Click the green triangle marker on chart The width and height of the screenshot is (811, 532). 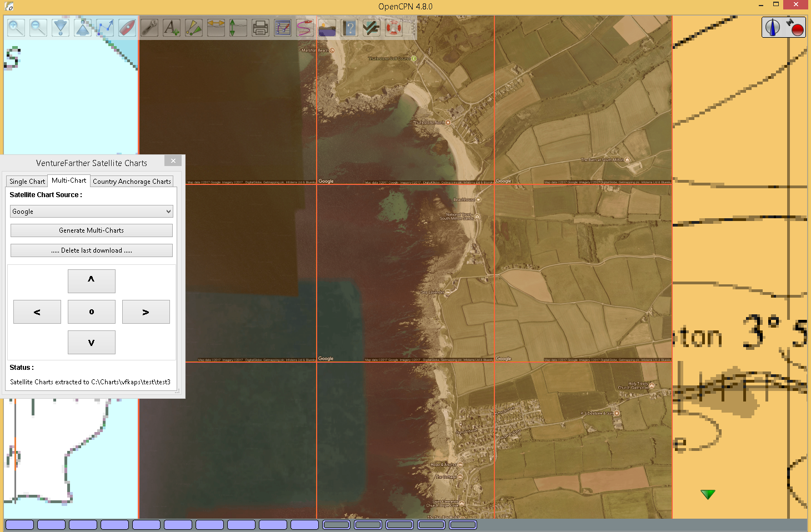click(708, 494)
